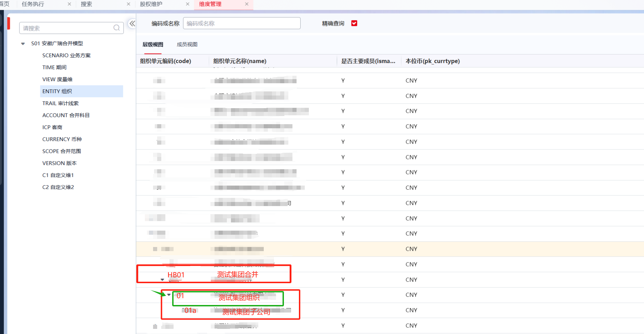
Task: Collapse the 01 测试集团组织 row
Action: (x=169, y=295)
